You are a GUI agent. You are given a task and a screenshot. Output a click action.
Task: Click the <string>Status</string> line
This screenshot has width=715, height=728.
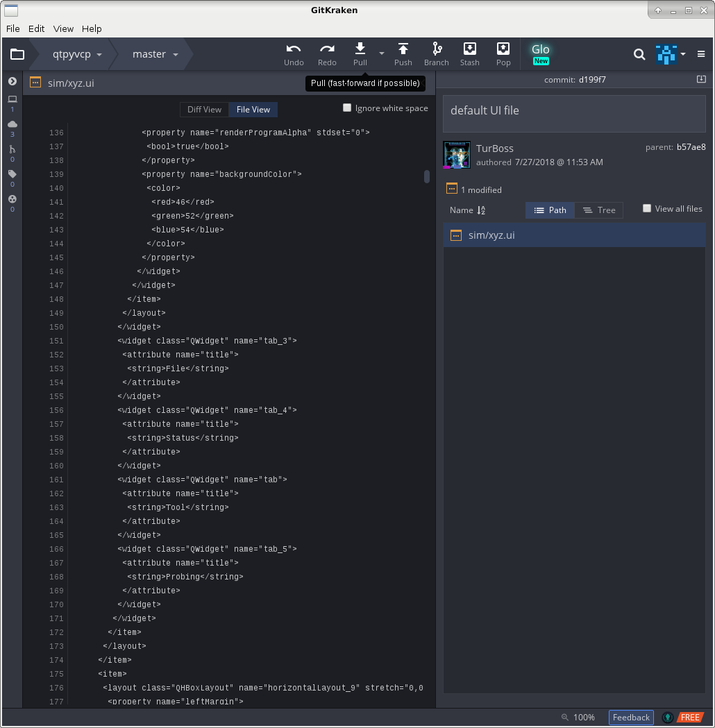click(x=183, y=438)
